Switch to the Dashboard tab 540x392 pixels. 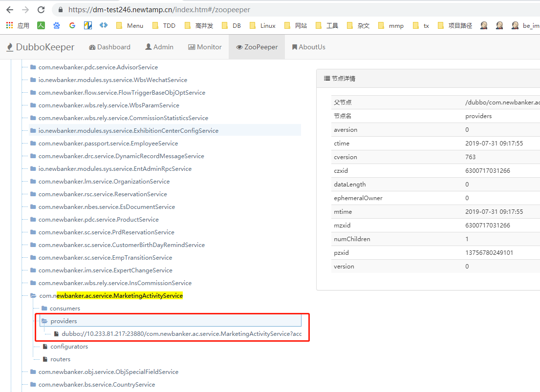(109, 47)
